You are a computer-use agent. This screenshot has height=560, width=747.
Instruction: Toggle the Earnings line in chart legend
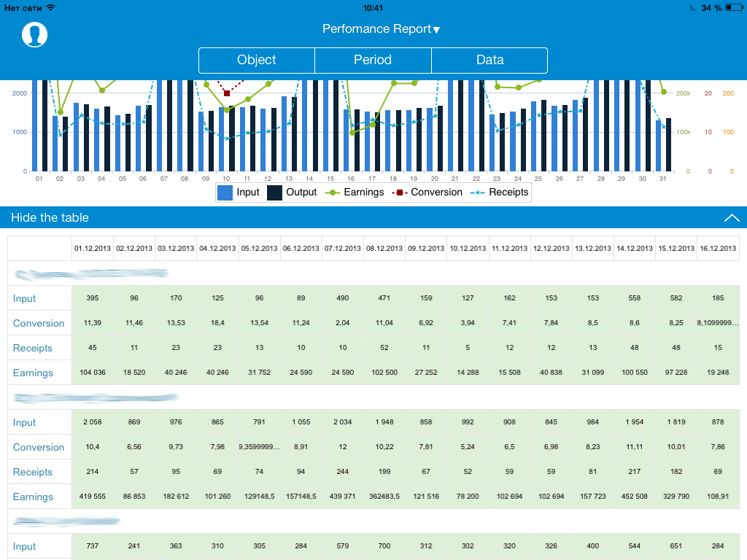355,192
